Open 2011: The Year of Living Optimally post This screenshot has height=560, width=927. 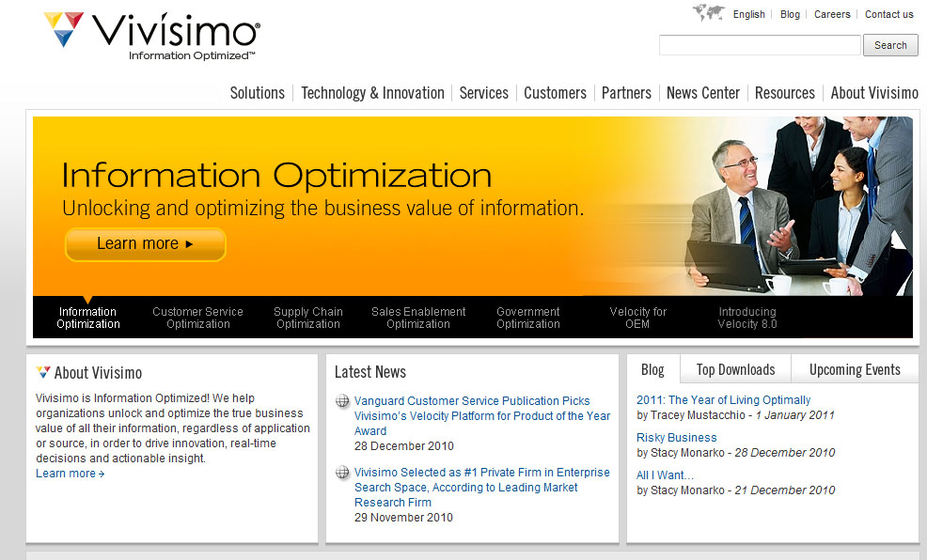click(723, 400)
